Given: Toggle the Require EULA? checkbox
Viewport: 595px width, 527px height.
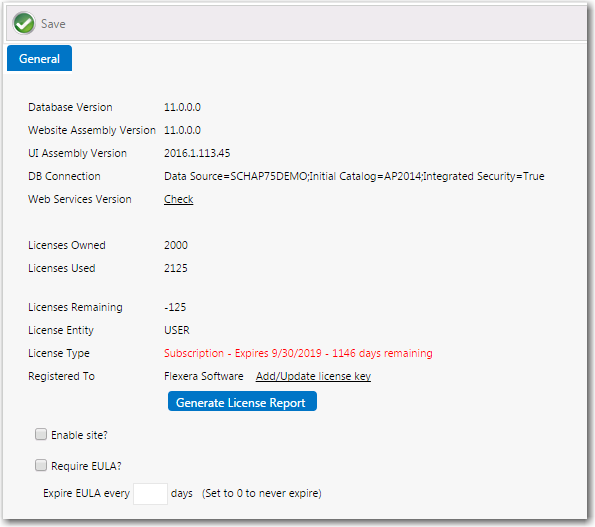Looking at the screenshot, I should pos(41,465).
